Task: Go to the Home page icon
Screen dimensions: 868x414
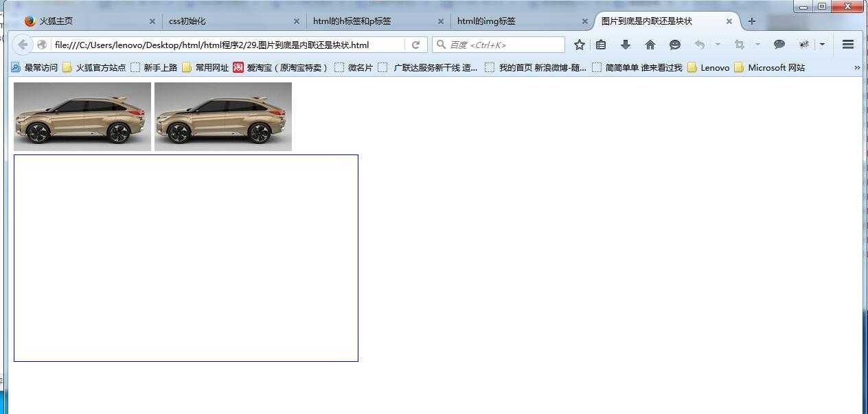Action: [650, 45]
